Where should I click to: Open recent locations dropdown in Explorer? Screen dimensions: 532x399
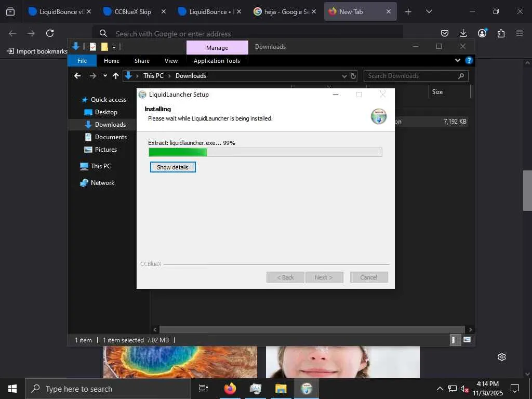[105, 76]
